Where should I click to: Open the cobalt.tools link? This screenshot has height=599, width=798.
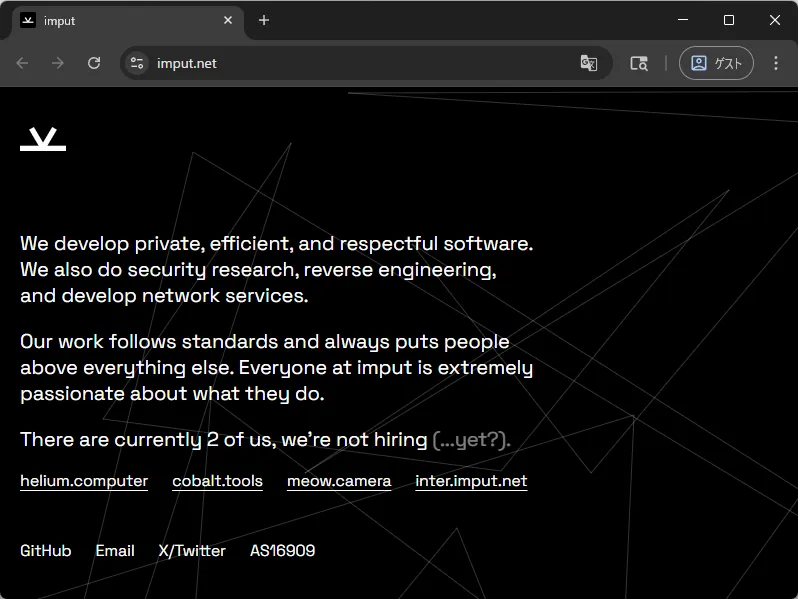(x=217, y=481)
